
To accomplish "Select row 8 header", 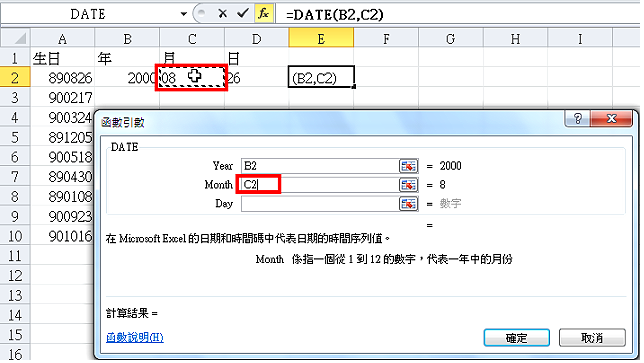I will point(15,196).
